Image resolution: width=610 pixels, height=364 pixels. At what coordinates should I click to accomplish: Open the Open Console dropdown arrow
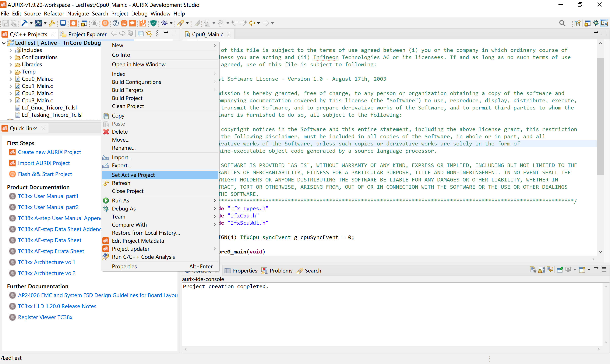pyautogui.click(x=589, y=270)
